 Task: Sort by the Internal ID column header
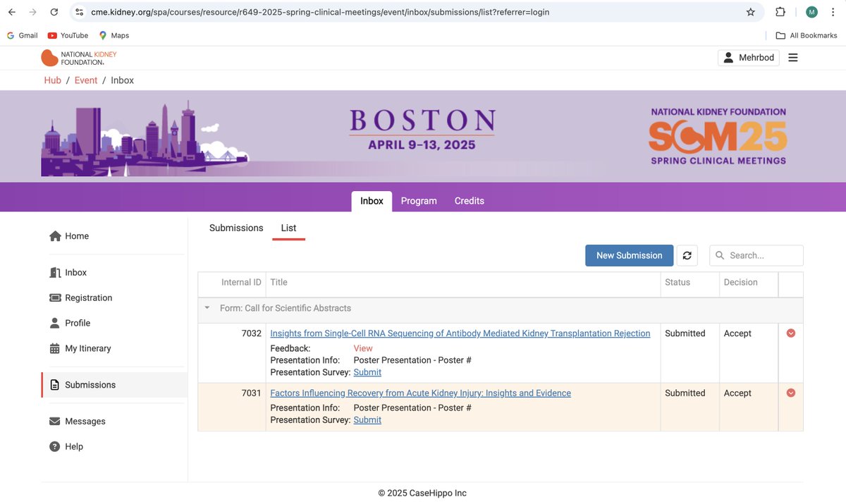coord(241,282)
